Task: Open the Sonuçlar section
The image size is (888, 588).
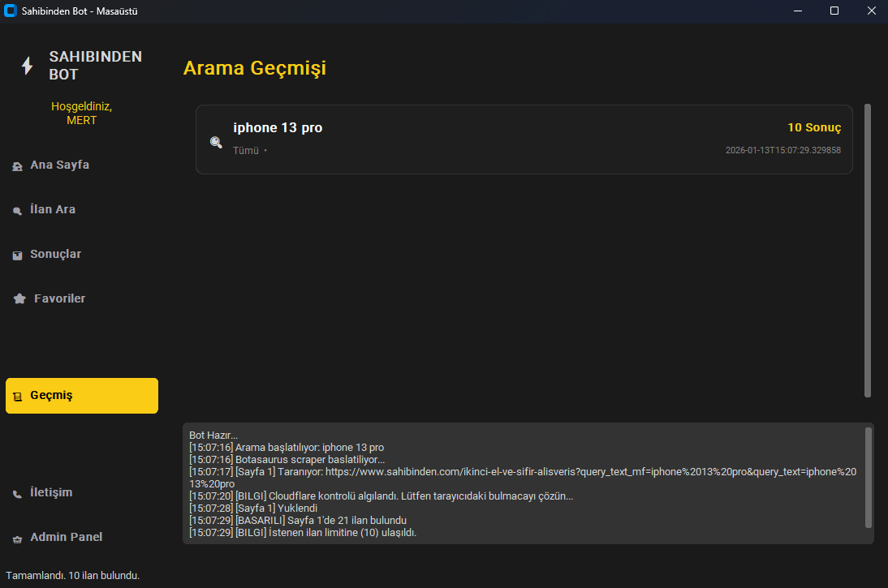Action: coord(81,254)
